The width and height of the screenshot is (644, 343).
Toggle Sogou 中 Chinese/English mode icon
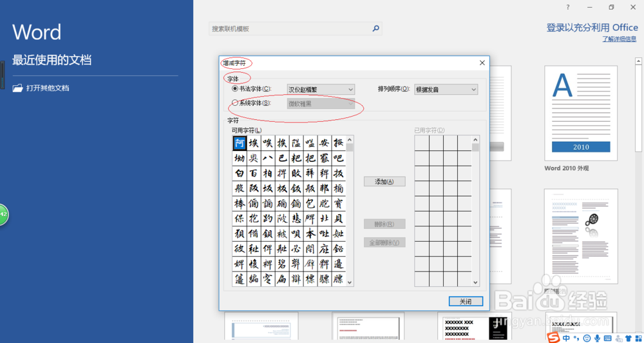566,338
